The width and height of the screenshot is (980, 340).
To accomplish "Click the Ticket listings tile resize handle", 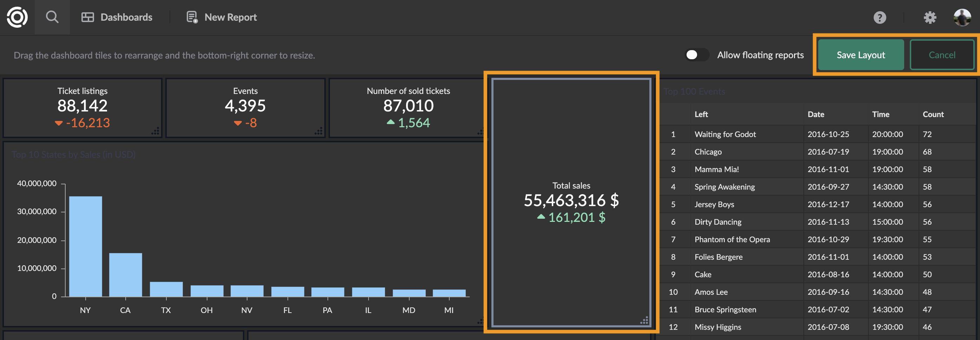I will click(x=155, y=131).
